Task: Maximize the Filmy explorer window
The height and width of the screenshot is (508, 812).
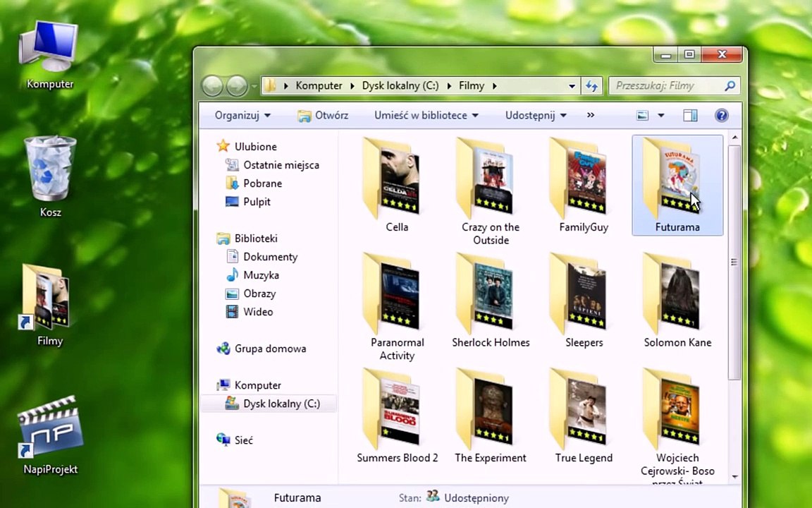Action: [689, 54]
